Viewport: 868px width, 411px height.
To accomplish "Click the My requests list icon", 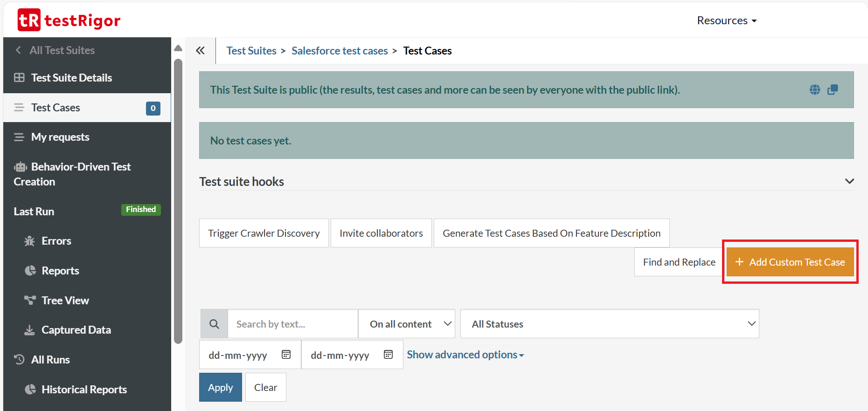I will tap(19, 137).
